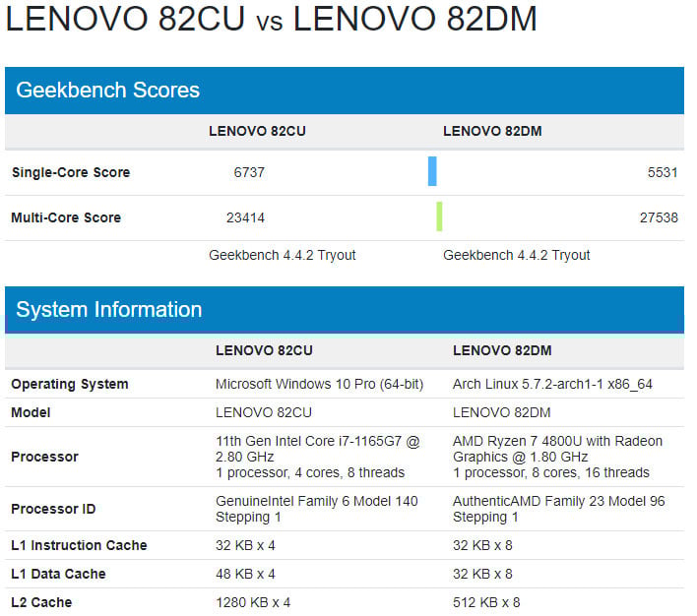Click the Operating System row label

(x=70, y=385)
